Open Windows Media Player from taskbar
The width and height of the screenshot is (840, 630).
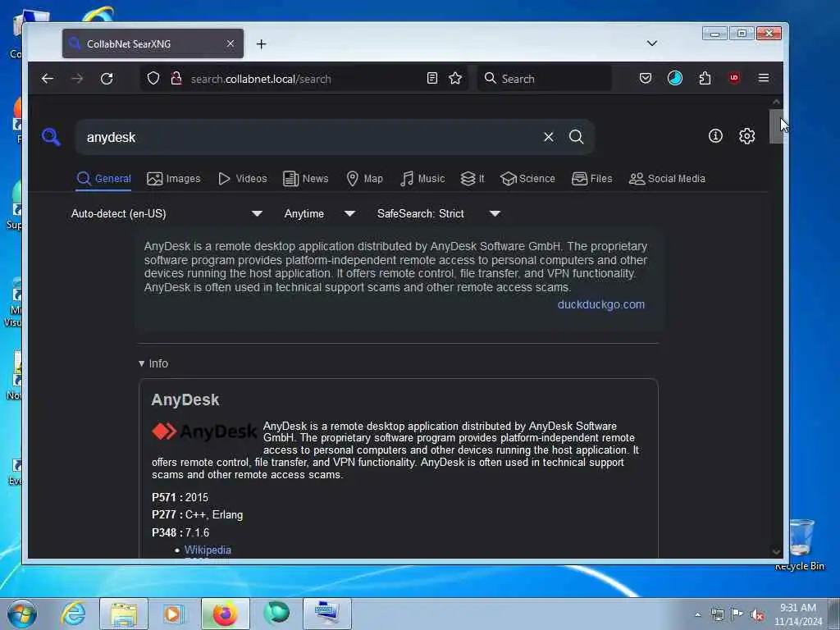tap(174, 614)
